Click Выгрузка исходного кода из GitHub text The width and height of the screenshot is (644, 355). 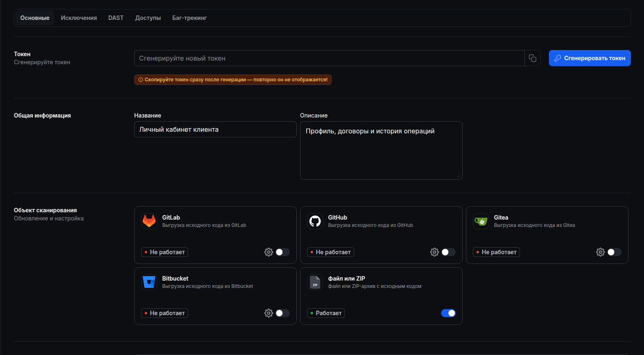tap(370, 225)
